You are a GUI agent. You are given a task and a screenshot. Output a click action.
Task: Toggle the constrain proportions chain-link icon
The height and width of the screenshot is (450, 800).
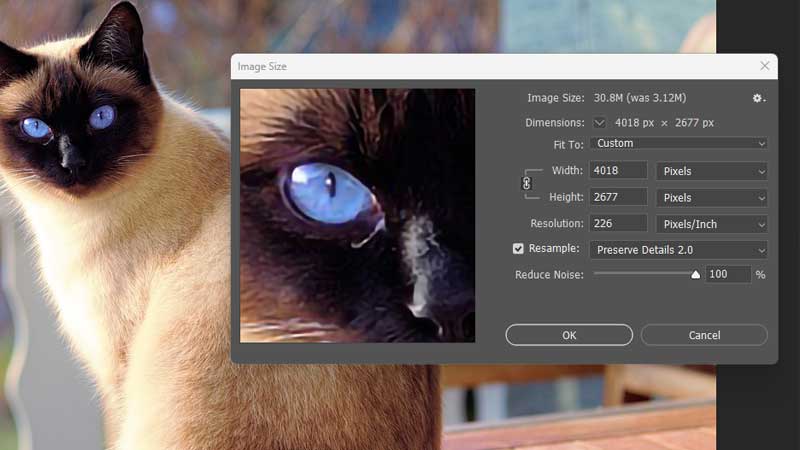tap(527, 183)
